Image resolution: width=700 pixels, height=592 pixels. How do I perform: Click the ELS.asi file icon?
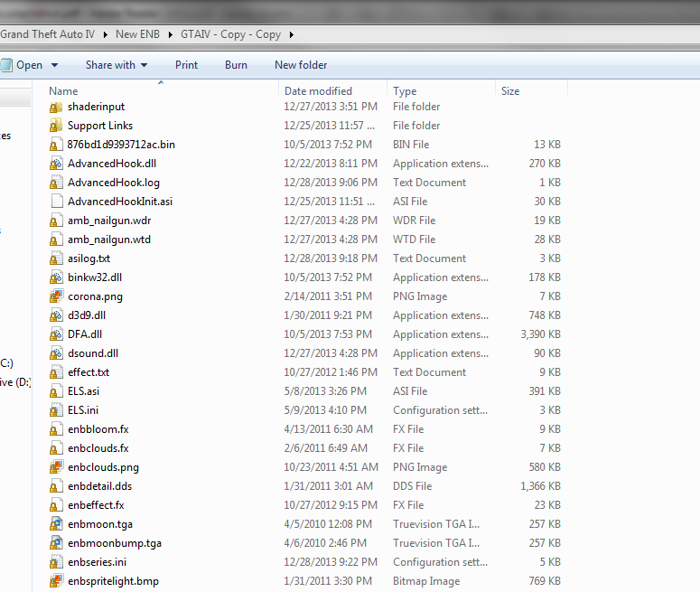tap(56, 391)
